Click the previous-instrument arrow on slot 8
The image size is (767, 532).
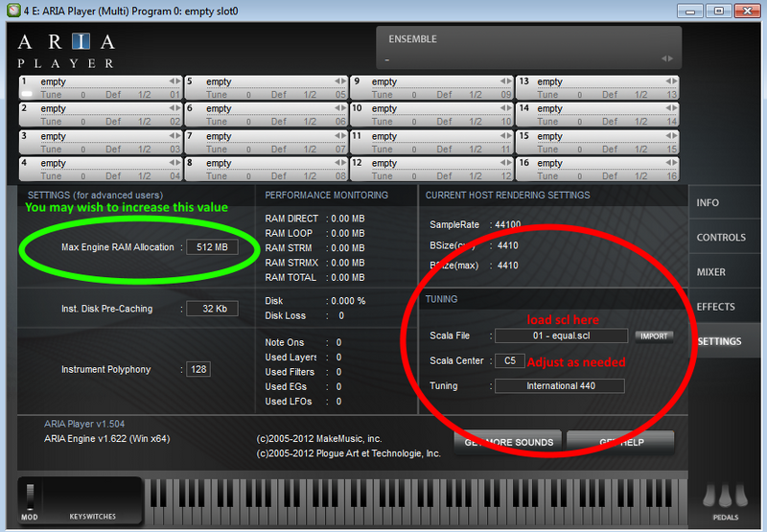pos(338,162)
